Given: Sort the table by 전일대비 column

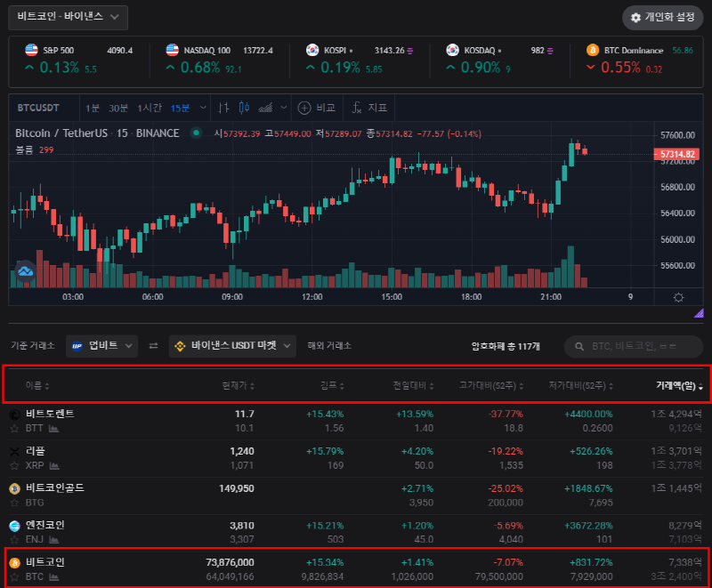Looking at the screenshot, I should coord(413,386).
